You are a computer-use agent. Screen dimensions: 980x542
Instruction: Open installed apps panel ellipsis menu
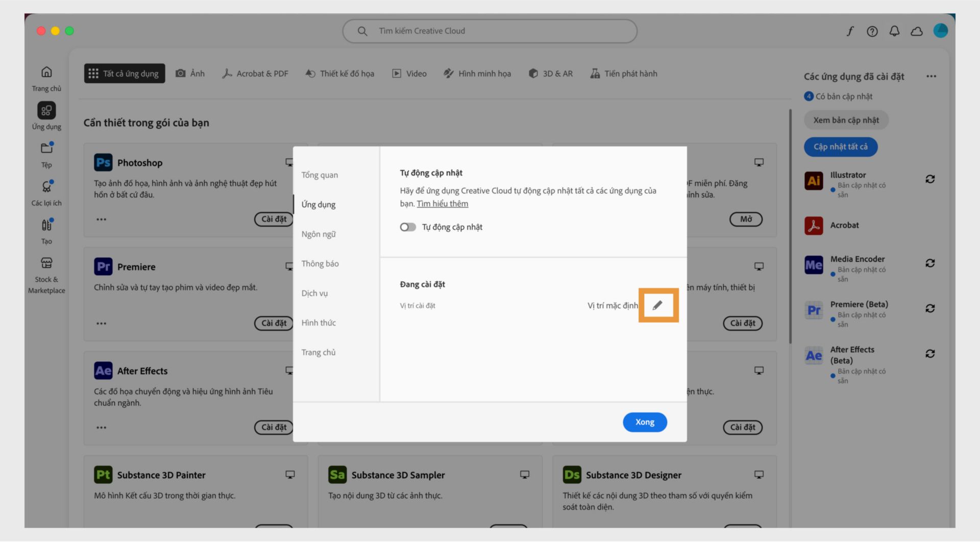click(x=931, y=77)
